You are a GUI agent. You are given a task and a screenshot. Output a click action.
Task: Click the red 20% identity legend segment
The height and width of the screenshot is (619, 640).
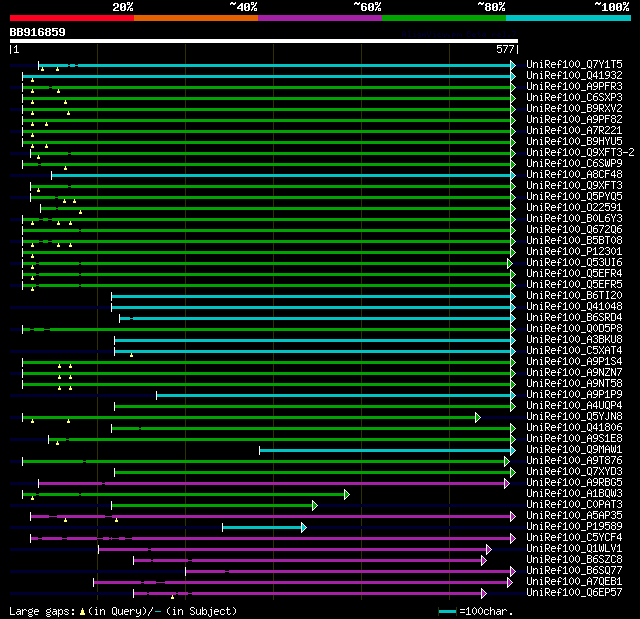tap(72, 18)
